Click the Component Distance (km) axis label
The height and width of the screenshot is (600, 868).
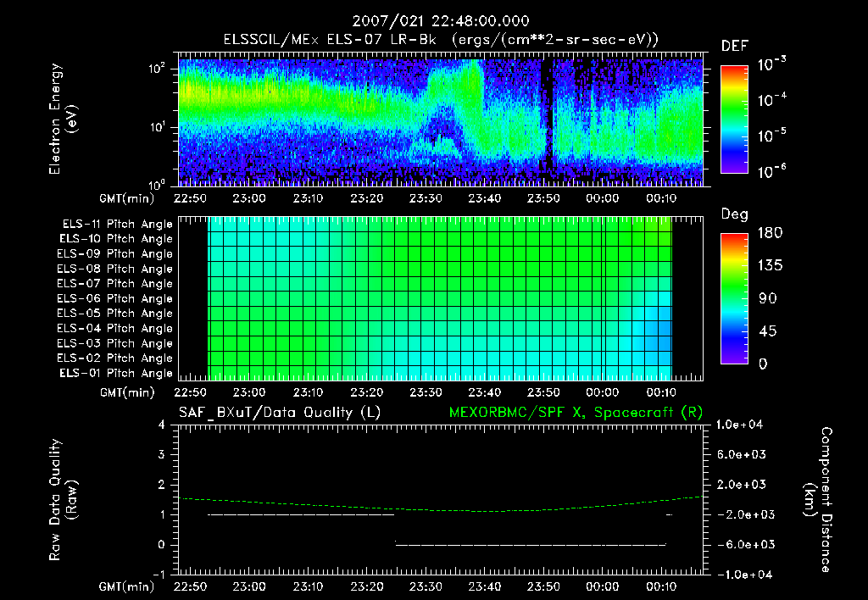[818, 500]
